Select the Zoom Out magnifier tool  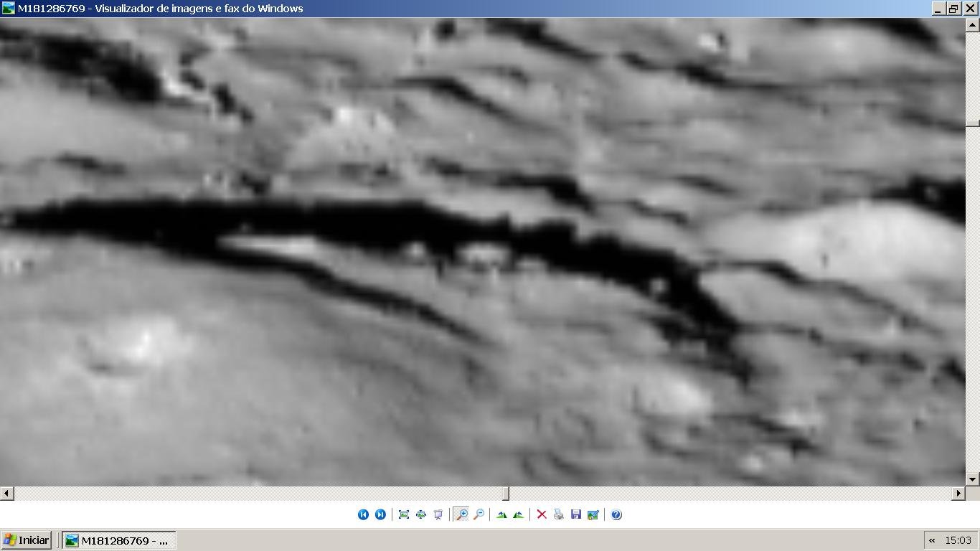[x=479, y=514]
